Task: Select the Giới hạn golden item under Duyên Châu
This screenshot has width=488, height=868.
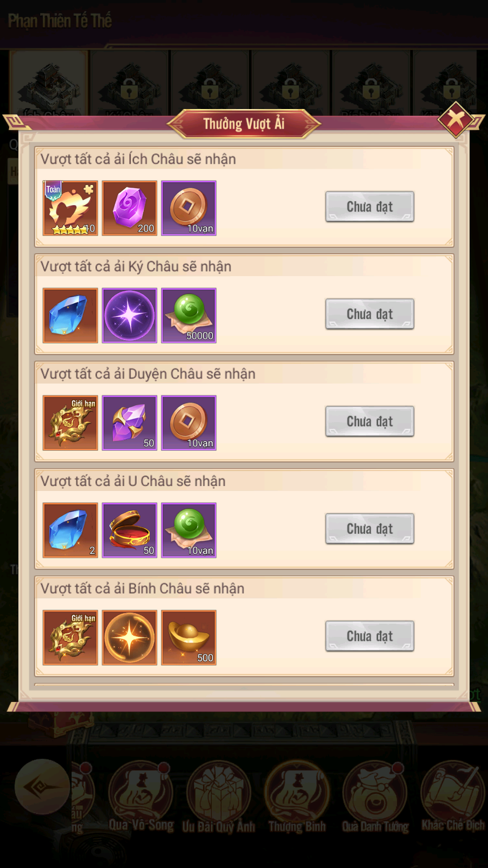Action: (x=70, y=423)
